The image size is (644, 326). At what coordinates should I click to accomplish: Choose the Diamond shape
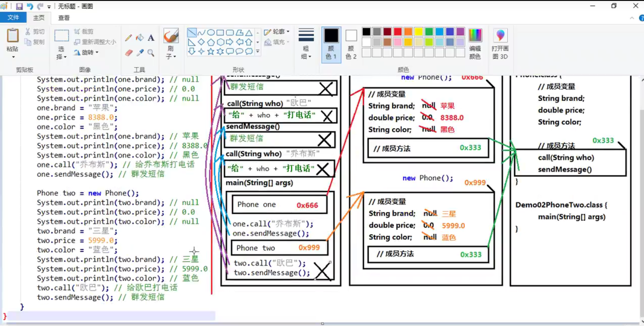(x=201, y=42)
